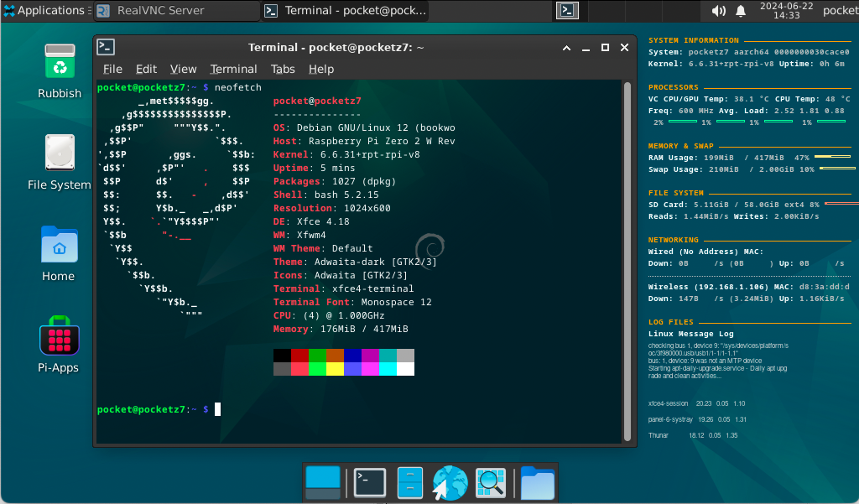Image resolution: width=859 pixels, height=504 pixels.
Task: Open the terminal window menu icon
Action: pos(106,47)
